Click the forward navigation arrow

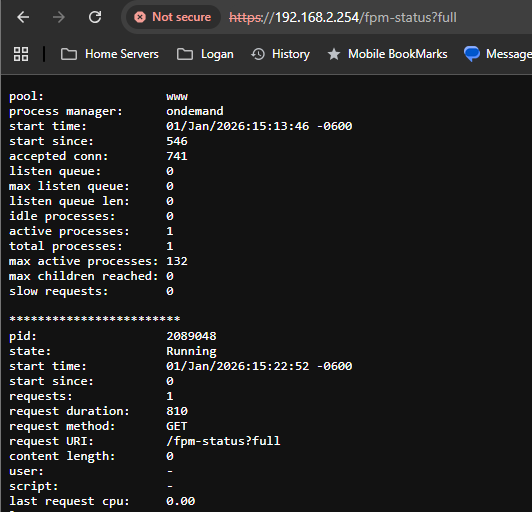tap(59, 17)
